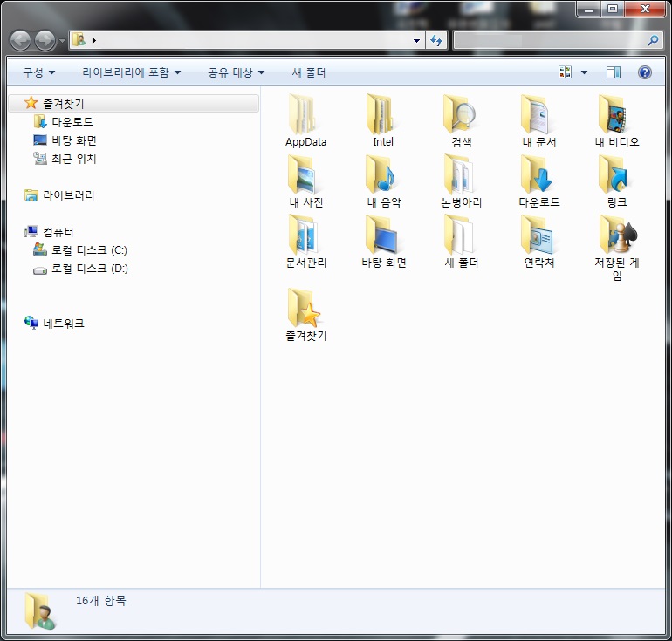672x641 pixels.
Task: Change view using the view icon
Action: (x=566, y=72)
